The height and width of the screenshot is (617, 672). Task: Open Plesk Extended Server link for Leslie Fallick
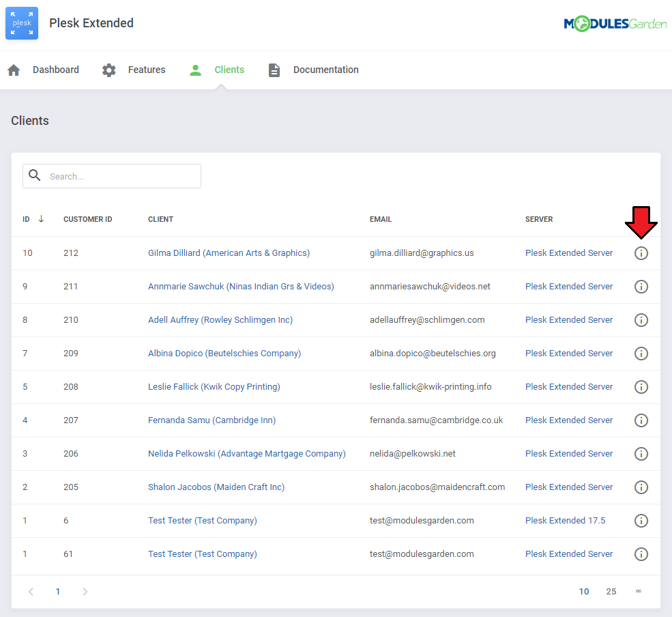[x=569, y=387]
